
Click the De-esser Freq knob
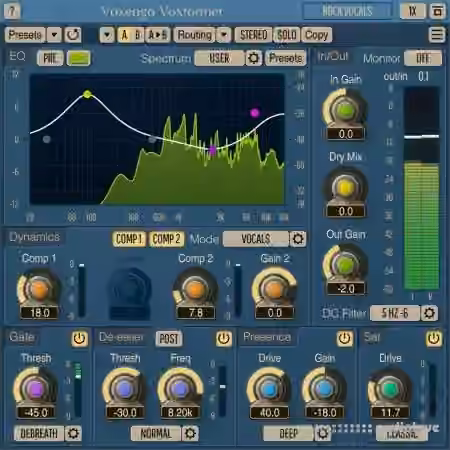point(180,389)
